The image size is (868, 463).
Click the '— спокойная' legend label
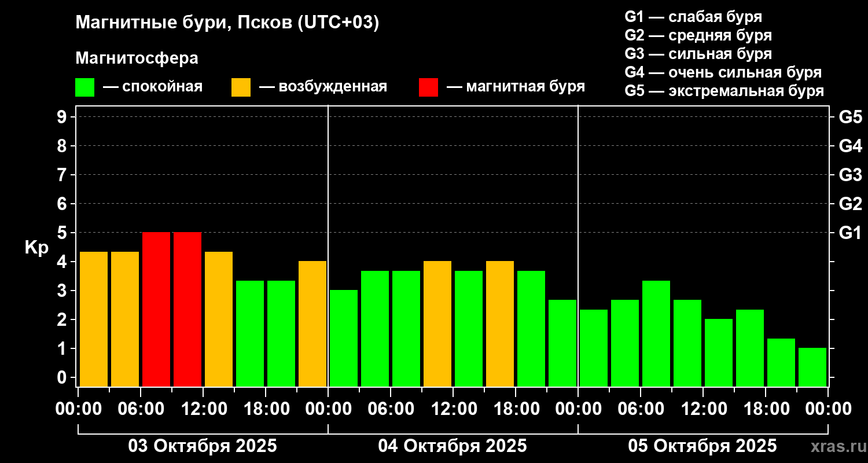click(153, 87)
